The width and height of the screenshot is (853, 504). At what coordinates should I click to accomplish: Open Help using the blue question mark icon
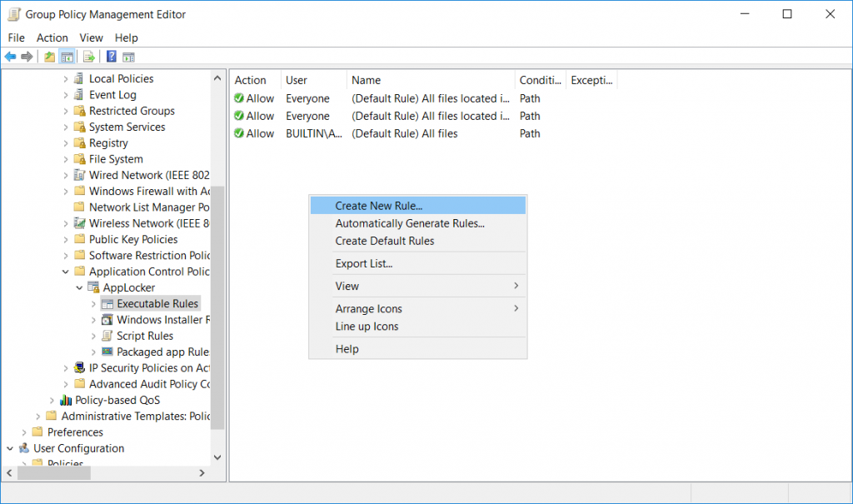[111, 56]
